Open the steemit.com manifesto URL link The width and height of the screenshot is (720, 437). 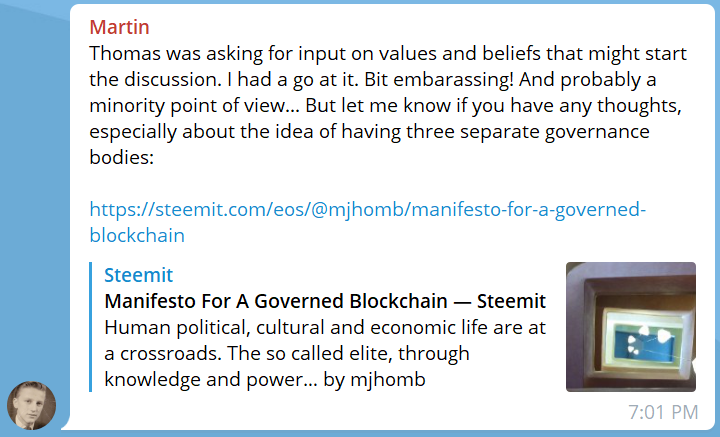[367, 222]
